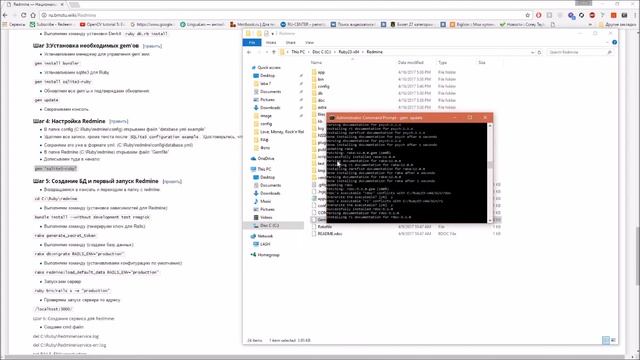Image resolution: width=640 pixels, height=360 pixels.
Task: Sort files by Date modified column
Action: tap(411, 62)
